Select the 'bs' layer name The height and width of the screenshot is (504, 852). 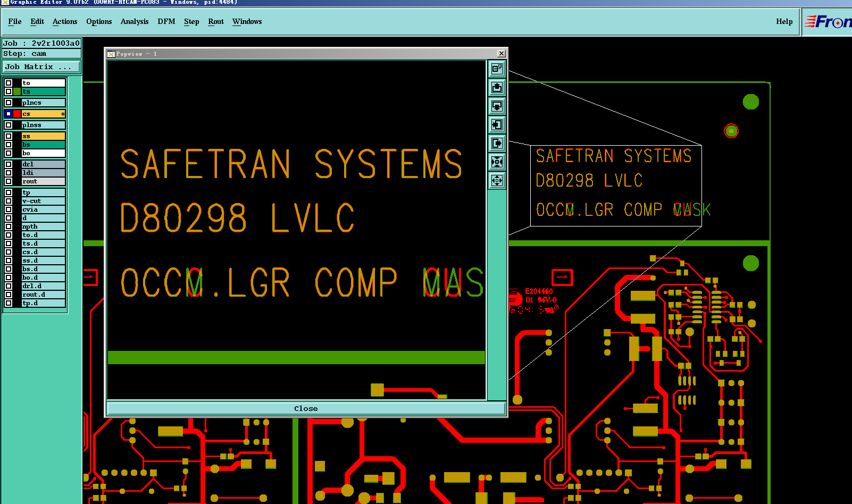click(43, 145)
